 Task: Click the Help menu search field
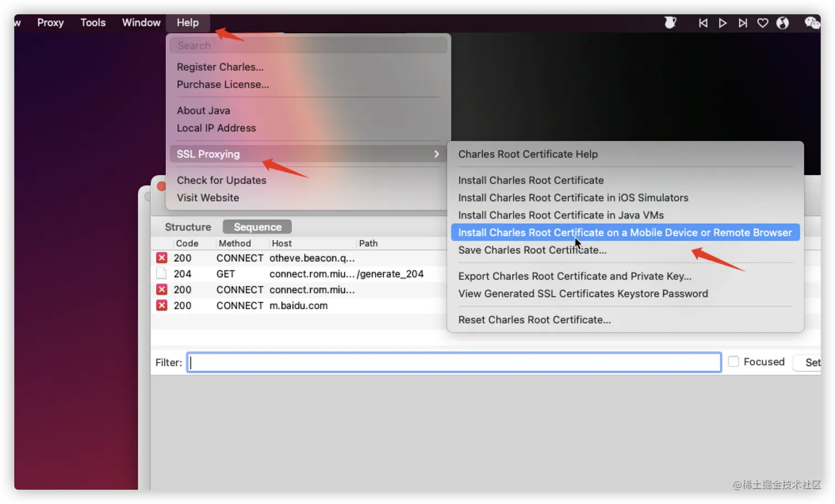point(308,46)
